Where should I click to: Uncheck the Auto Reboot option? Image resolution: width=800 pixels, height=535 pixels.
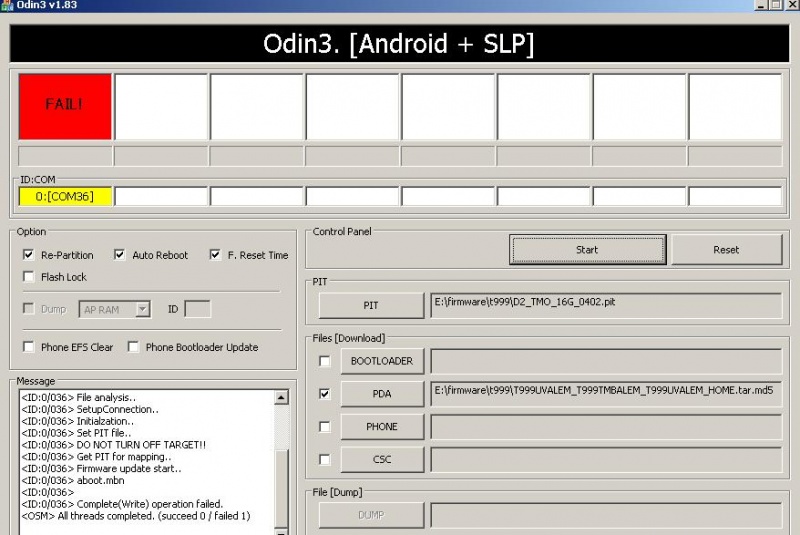click(x=119, y=255)
